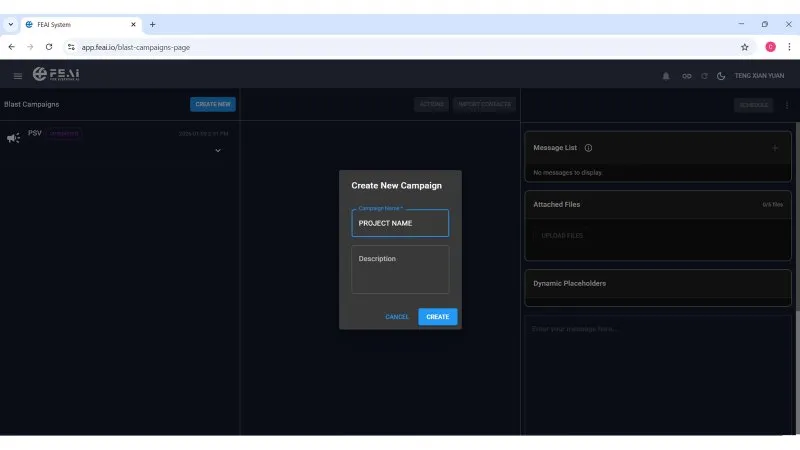Open notifications bell
Viewport: 800px width, 450px height.
[666, 76]
